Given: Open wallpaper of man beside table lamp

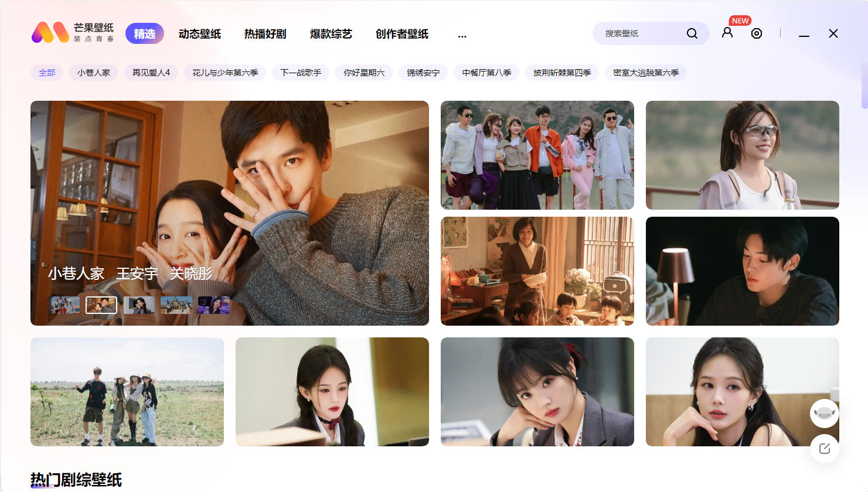Looking at the screenshot, I should click(x=743, y=271).
